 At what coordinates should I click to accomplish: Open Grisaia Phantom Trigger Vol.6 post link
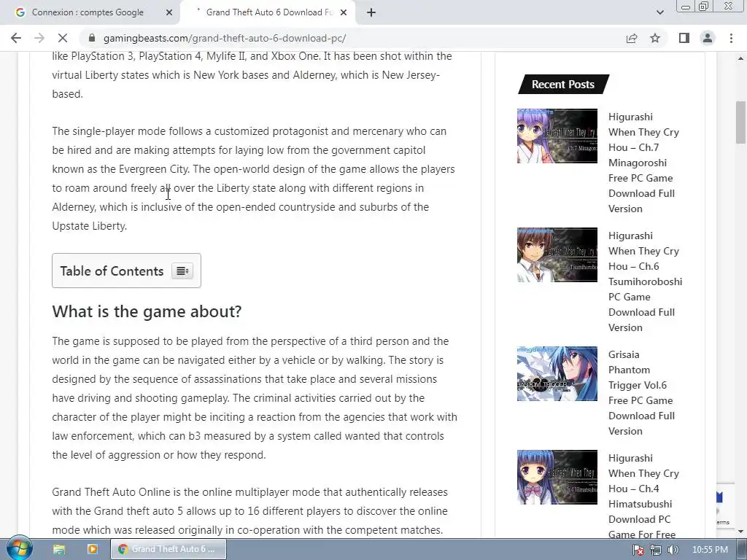click(641, 392)
